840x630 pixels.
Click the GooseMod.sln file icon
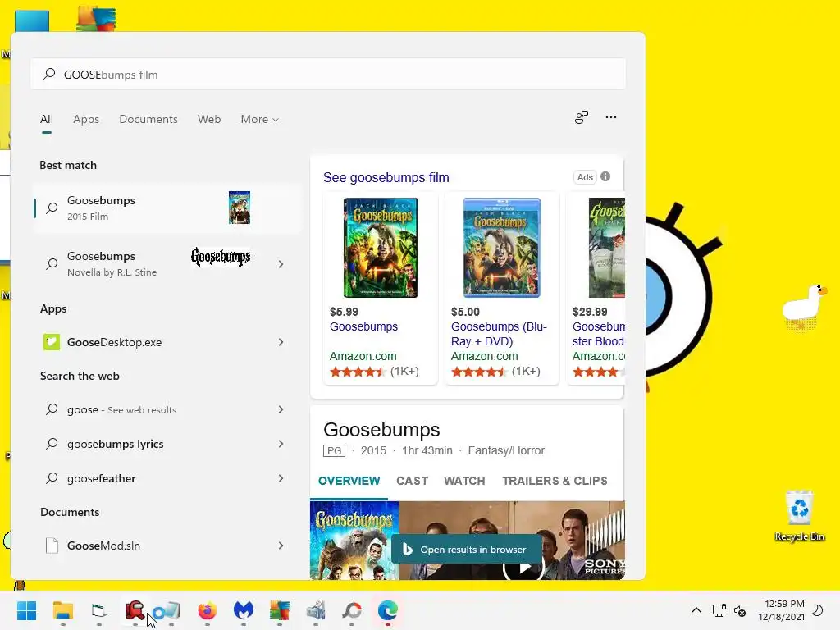[52, 546]
